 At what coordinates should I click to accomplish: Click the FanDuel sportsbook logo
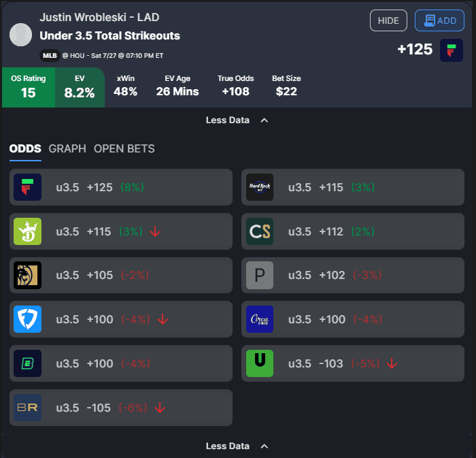28,319
